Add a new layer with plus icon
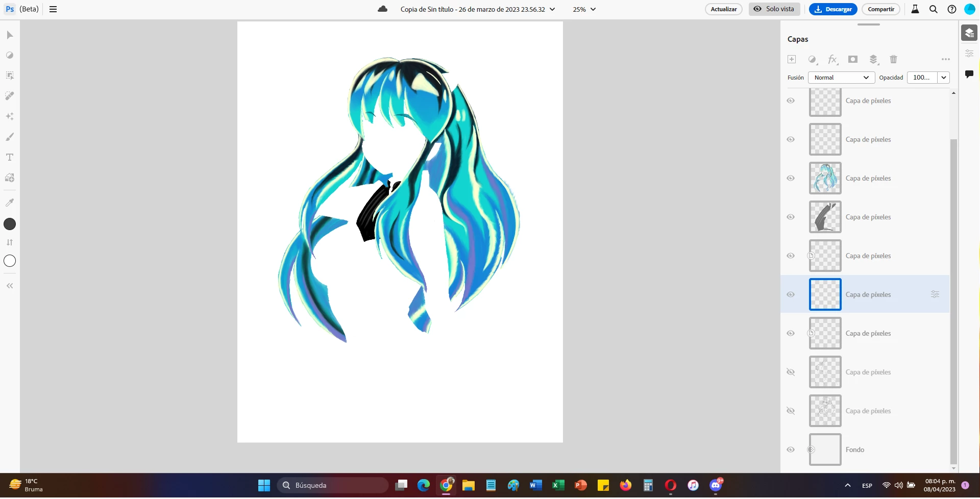980x499 pixels. click(x=792, y=59)
